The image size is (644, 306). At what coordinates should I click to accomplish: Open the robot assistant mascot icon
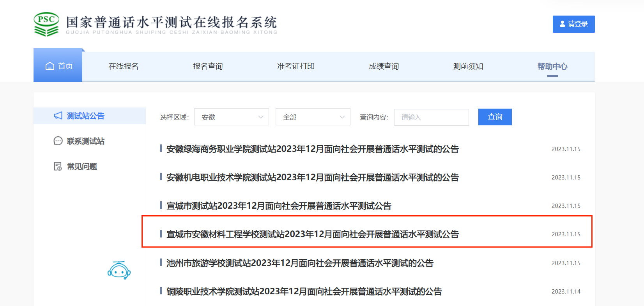(119, 270)
